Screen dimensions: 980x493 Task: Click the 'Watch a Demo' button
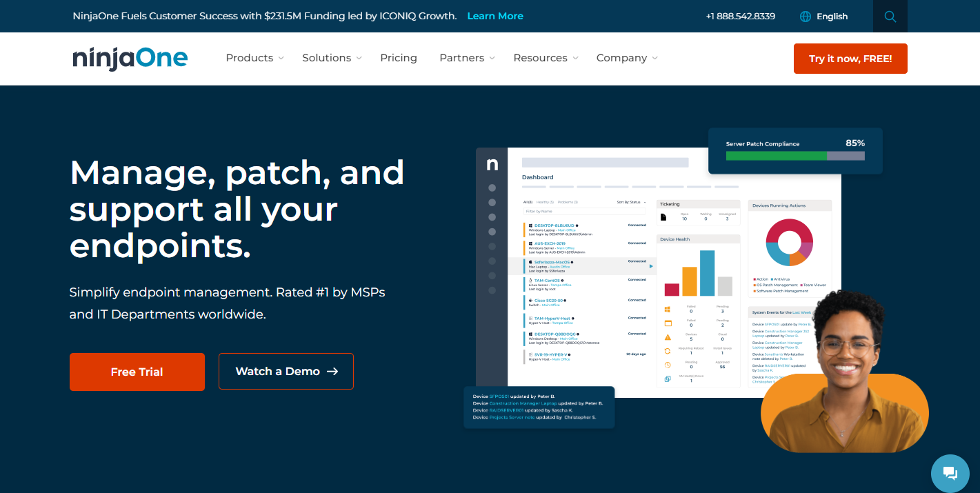click(x=286, y=372)
